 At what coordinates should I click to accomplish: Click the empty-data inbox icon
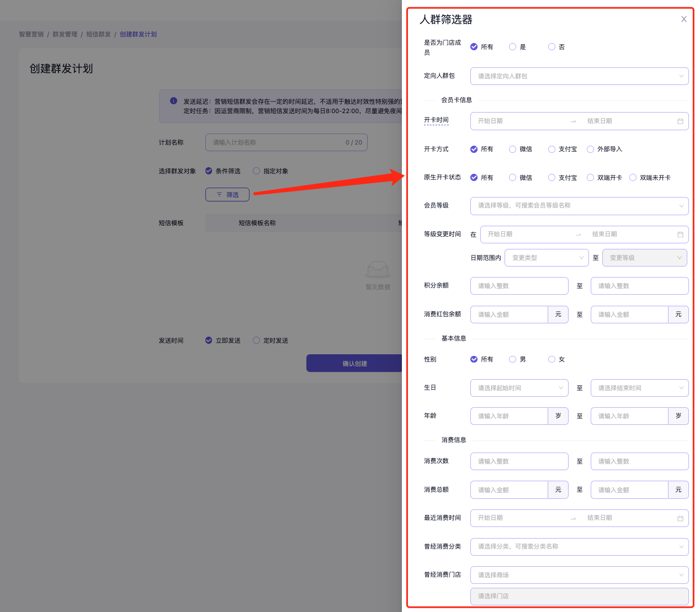click(x=378, y=270)
